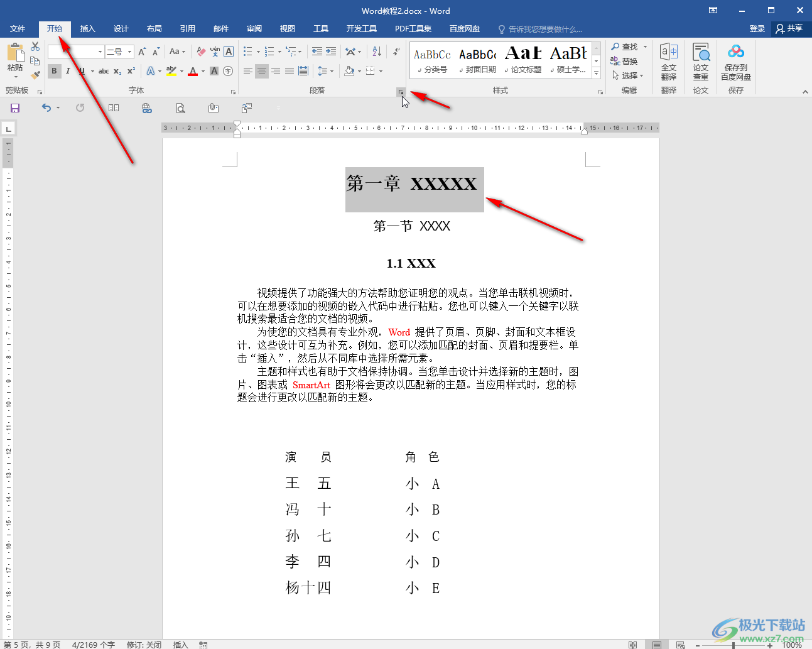812x649 pixels.
Task: Increase font size with grow font icon
Action: coord(142,52)
